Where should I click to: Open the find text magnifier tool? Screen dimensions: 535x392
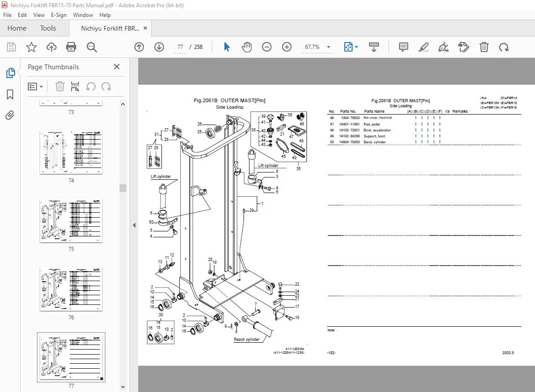pos(91,47)
